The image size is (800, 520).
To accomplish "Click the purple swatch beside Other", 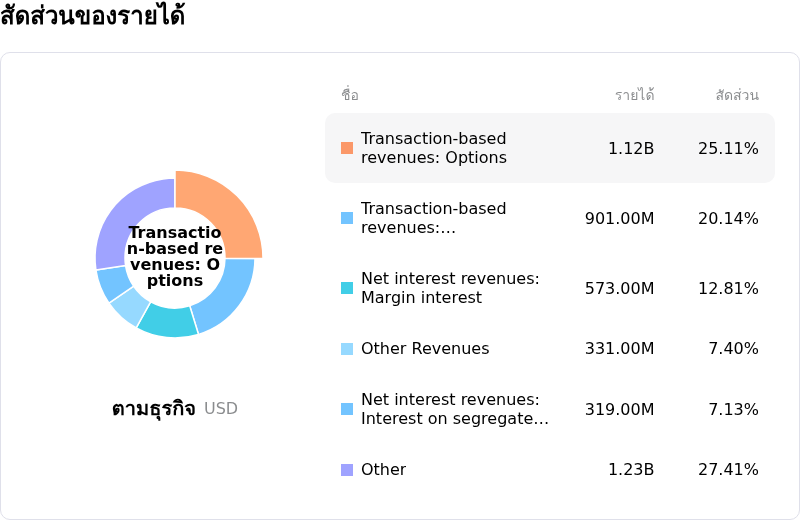I will point(347,469).
